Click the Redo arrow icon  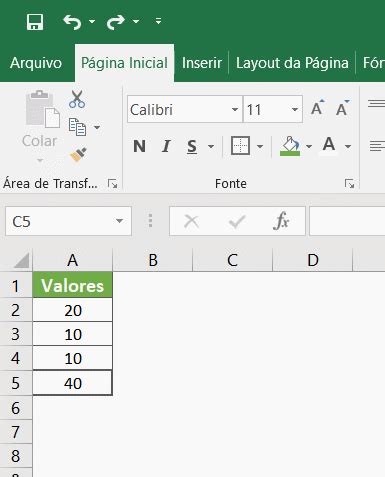[x=115, y=22]
